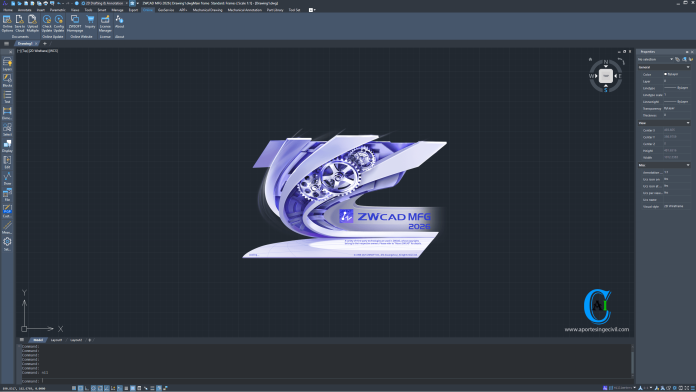Viewport: 696px width, 392px height.
Task: Open the No selection dropdown in Properties
Action: point(655,59)
